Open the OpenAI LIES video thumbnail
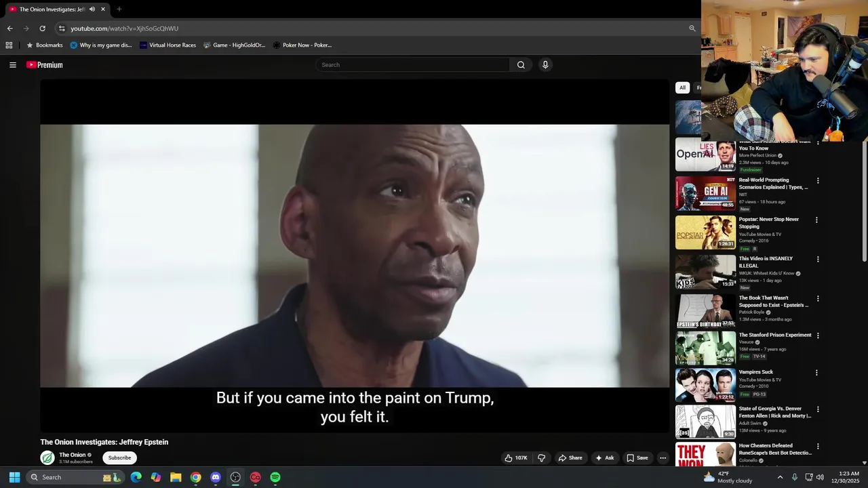The width and height of the screenshot is (868, 488). (705, 155)
